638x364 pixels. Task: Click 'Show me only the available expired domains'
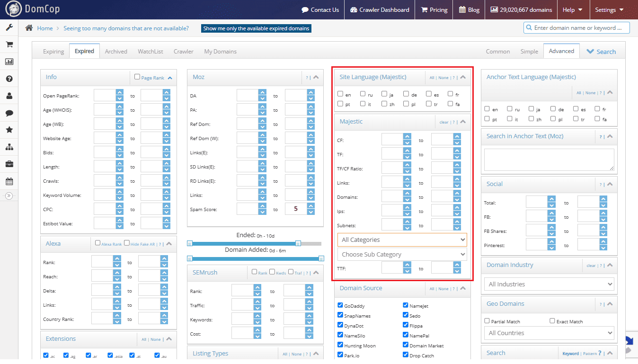click(256, 28)
